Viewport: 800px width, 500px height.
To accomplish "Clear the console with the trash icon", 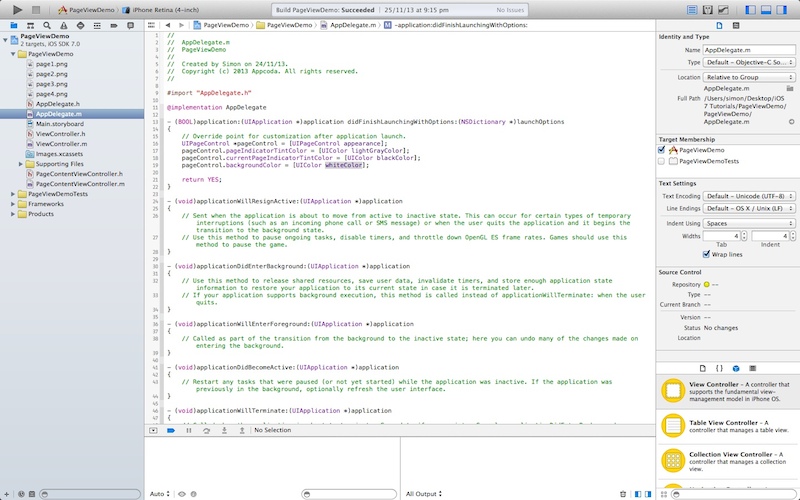I will click(622, 493).
